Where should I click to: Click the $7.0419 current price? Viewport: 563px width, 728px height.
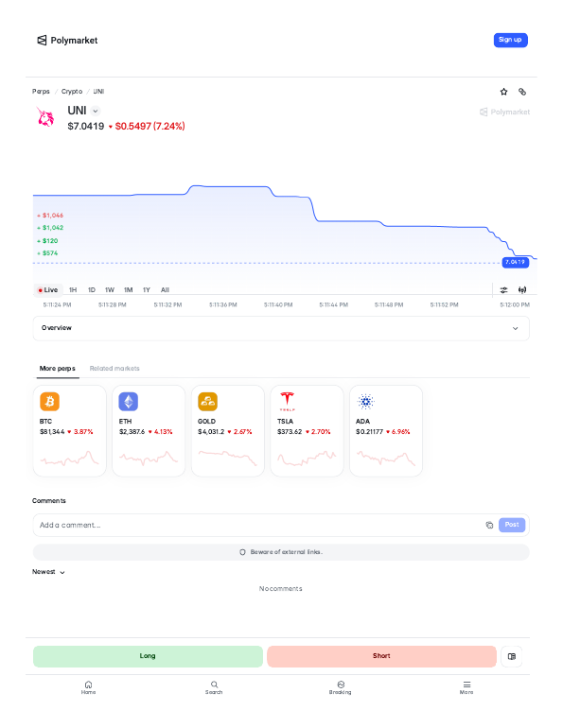(x=86, y=127)
